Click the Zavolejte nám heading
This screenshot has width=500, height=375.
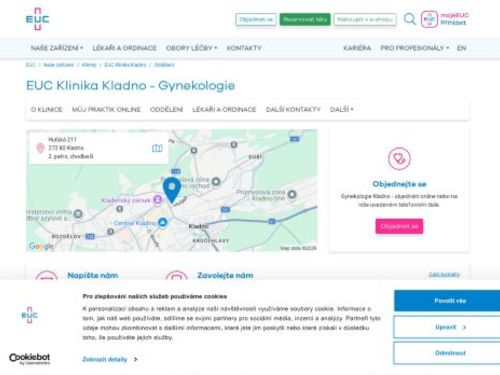pos(225,275)
